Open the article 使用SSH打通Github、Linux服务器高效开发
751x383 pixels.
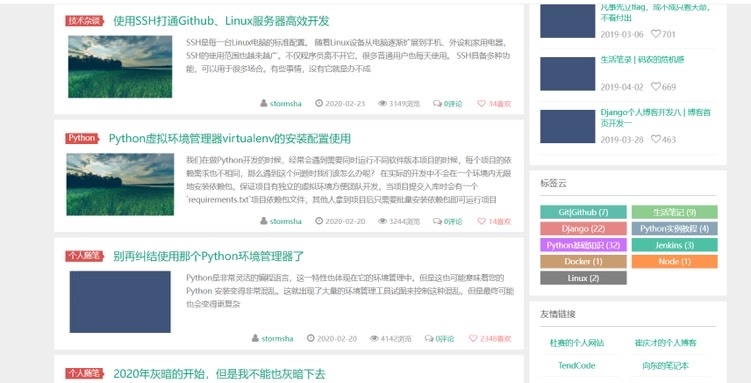click(x=221, y=21)
